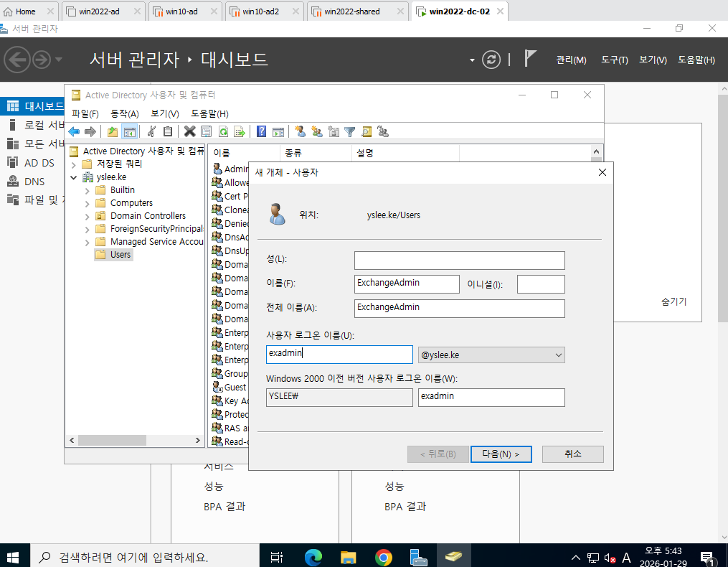The height and width of the screenshot is (567, 728).
Task: Click the 성(L) last name field
Action: [459, 261]
